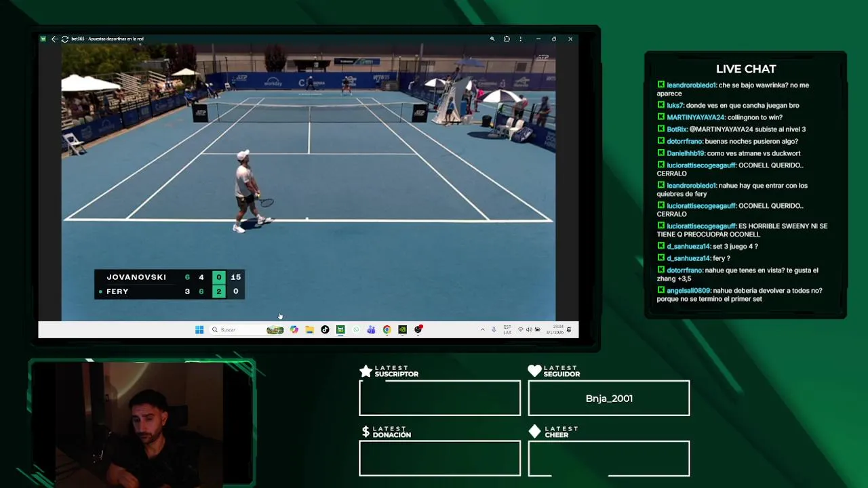868x488 pixels.
Task: Click d_sanhueza14's fery ? message
Action: pyautogui.click(x=694, y=258)
